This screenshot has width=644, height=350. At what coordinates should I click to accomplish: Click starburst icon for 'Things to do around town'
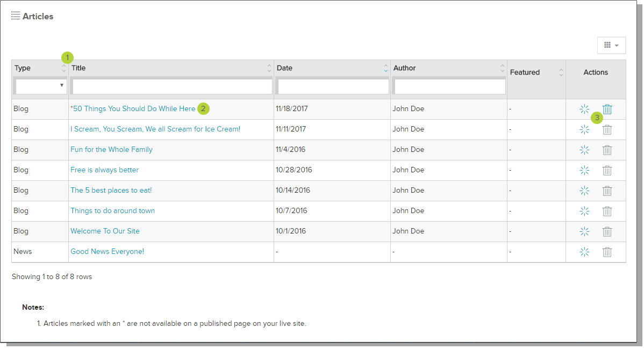point(584,211)
